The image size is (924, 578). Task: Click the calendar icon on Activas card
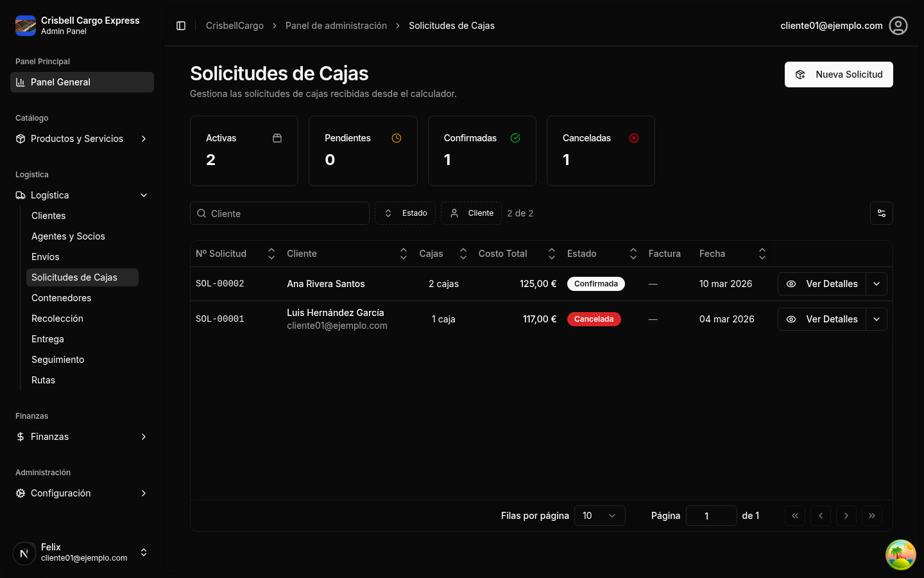[x=277, y=137]
